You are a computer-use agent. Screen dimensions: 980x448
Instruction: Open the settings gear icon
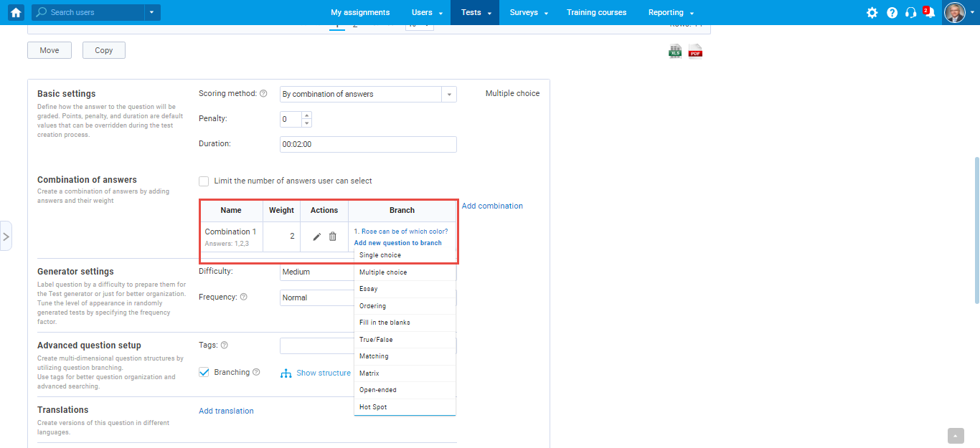(x=872, y=13)
